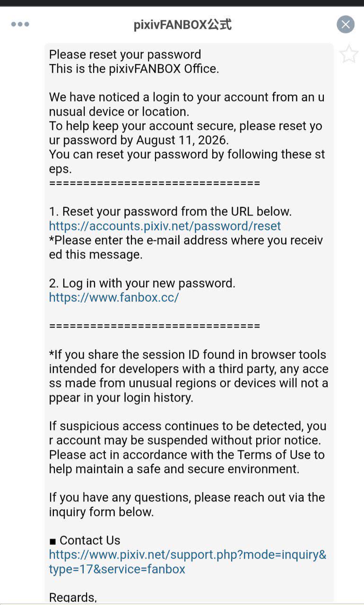
Task: Tap the pixivFANBOX公式 sender title
Action: tap(182, 25)
